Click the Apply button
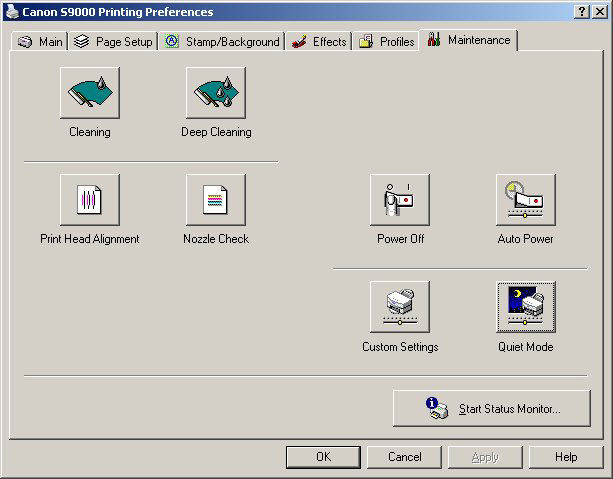The width and height of the screenshot is (613, 479). point(485,457)
